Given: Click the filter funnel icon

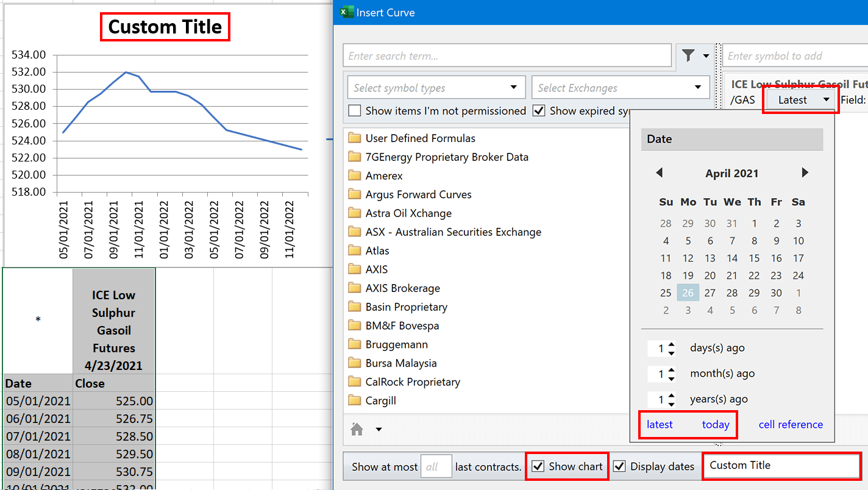Looking at the screenshot, I should (x=688, y=55).
